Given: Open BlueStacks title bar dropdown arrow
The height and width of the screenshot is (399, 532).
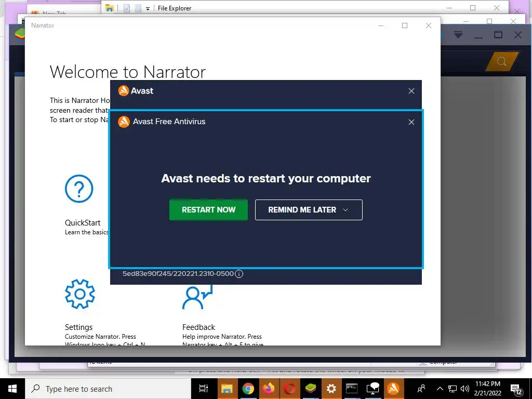Looking at the screenshot, I should pyautogui.click(x=458, y=35).
